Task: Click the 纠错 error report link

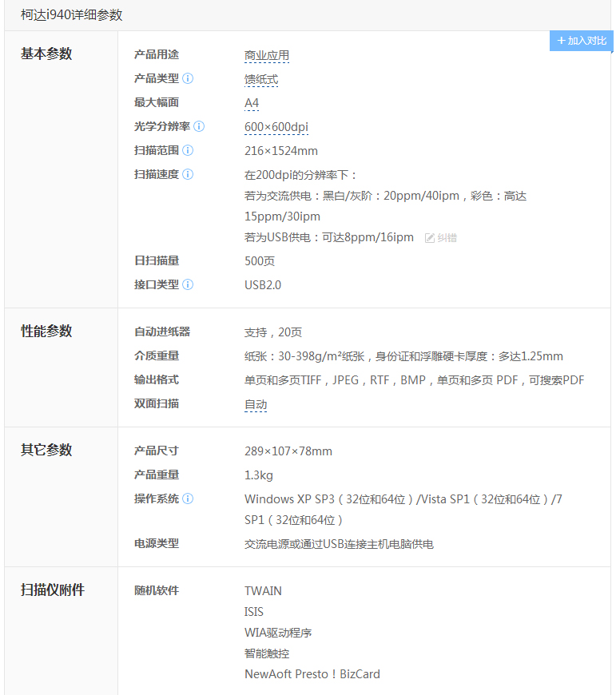Action: (447, 238)
